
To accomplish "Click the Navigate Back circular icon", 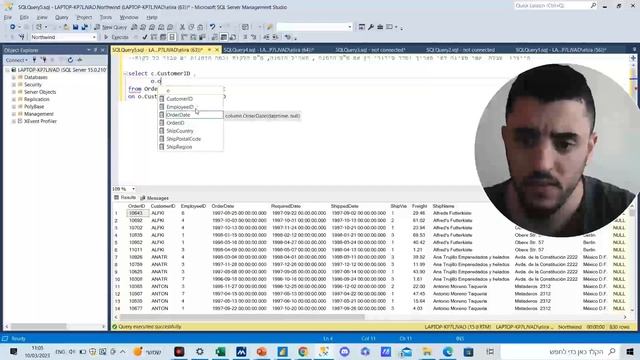I will 13,27.
